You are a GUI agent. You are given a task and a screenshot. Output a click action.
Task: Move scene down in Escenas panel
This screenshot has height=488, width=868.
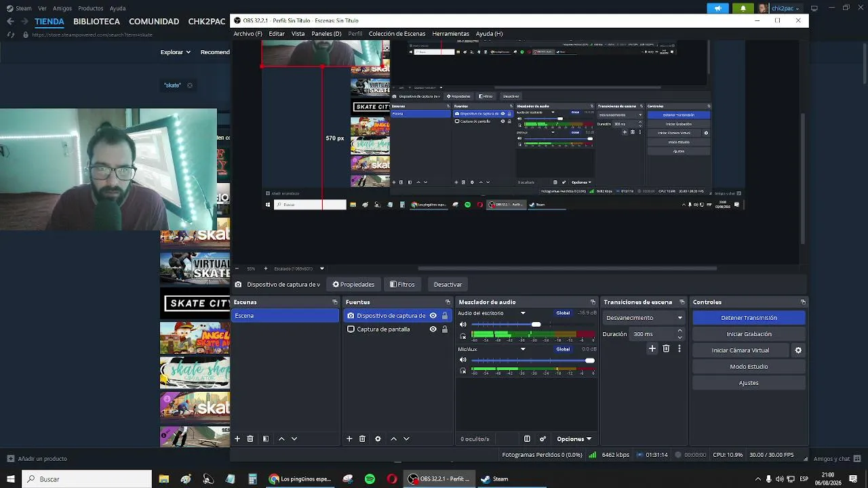click(x=294, y=439)
